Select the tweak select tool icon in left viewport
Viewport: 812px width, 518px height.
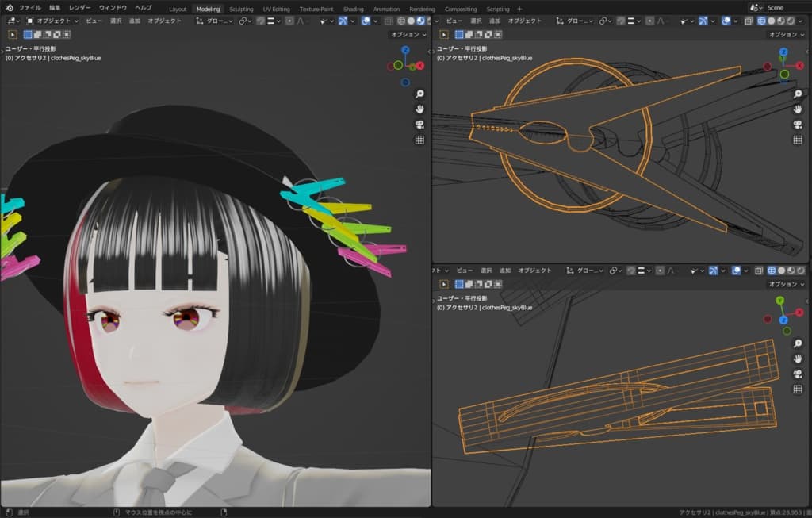click(x=13, y=34)
